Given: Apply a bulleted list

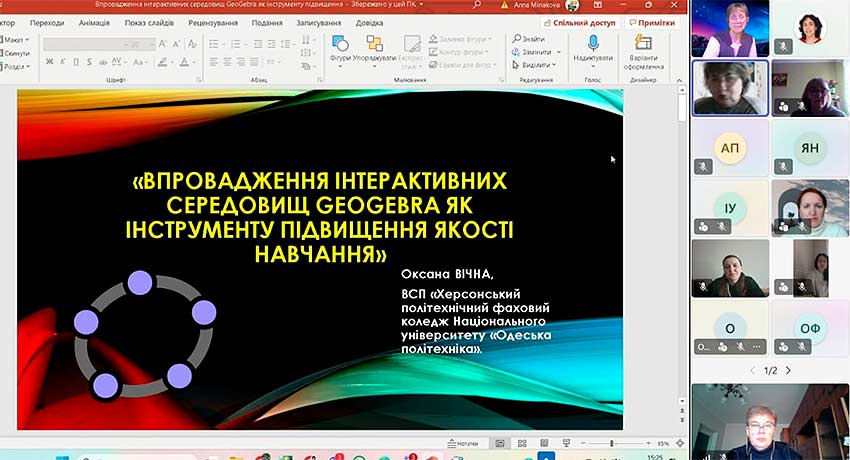Looking at the screenshot, I should point(216,44).
